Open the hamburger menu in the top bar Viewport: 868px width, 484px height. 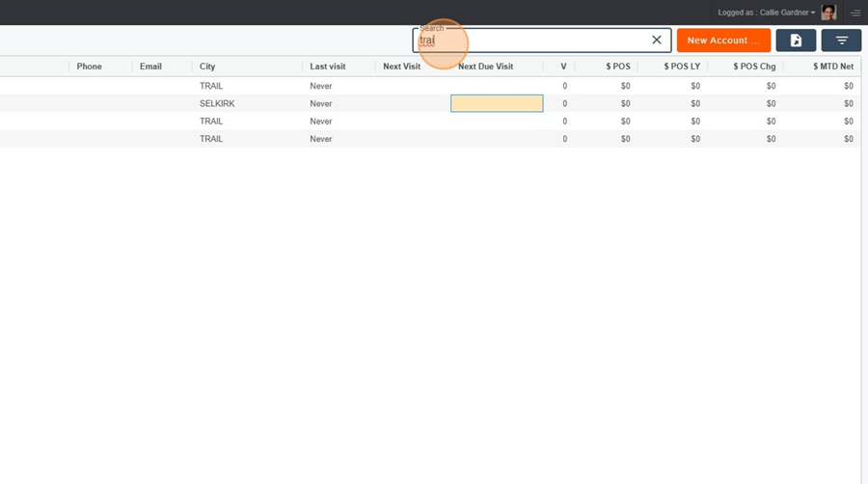[x=855, y=13]
